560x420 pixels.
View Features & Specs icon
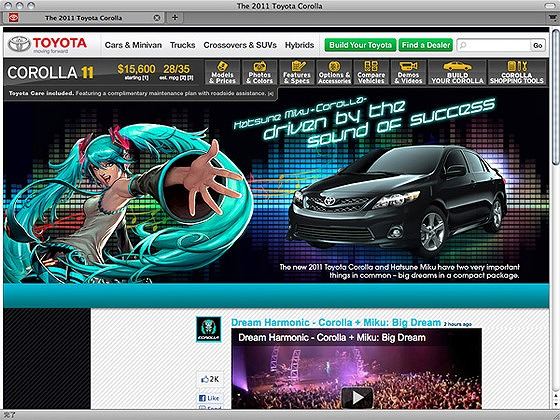297,66
